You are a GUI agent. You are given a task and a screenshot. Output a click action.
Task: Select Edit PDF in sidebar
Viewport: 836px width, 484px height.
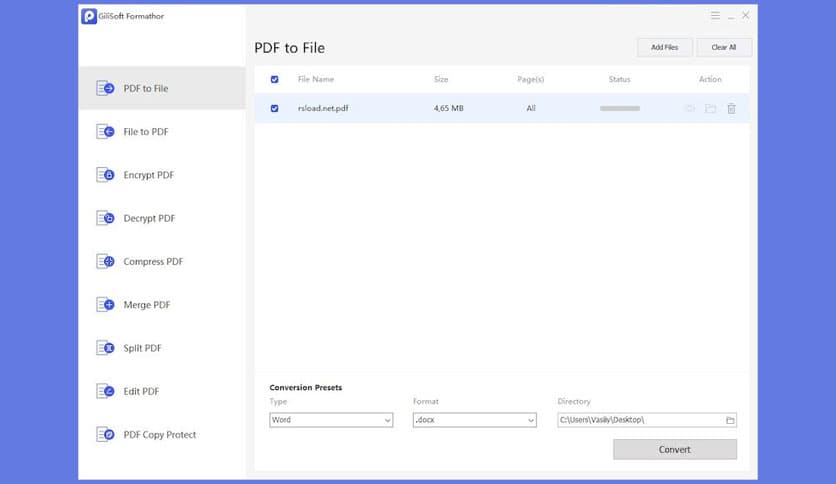pyautogui.click(x=162, y=391)
